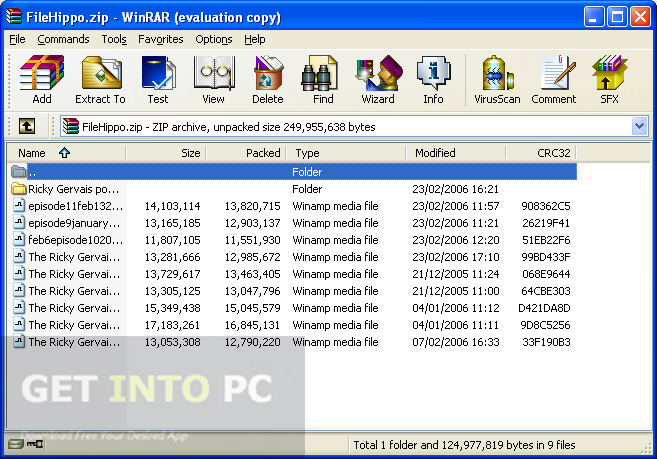Image resolution: width=657 pixels, height=459 pixels.
Task: Open the View tool icon
Action: [x=213, y=79]
